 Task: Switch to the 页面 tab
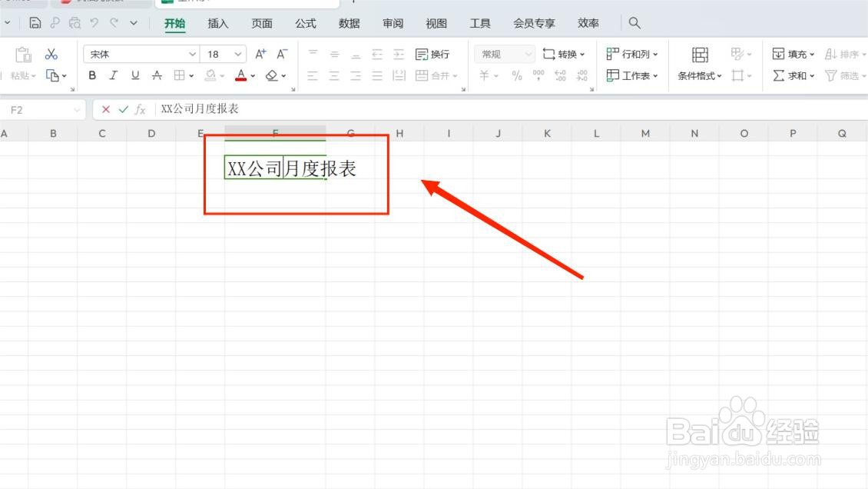(x=261, y=23)
